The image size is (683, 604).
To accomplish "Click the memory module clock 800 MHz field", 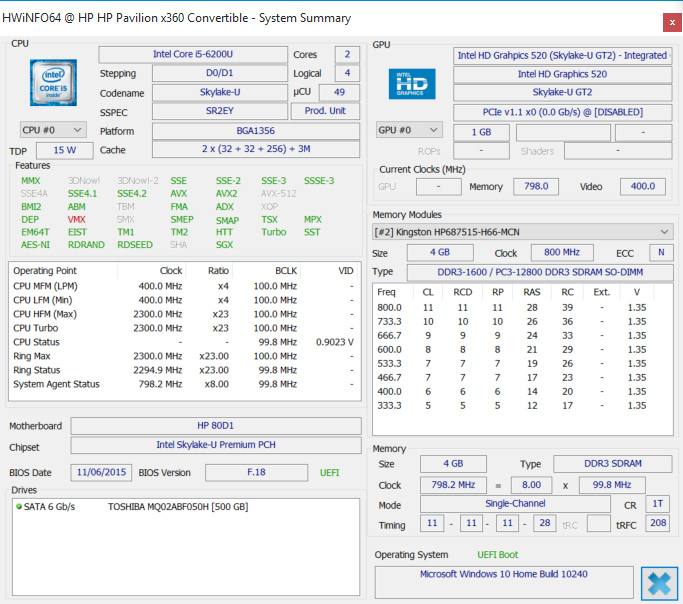I will [562, 253].
